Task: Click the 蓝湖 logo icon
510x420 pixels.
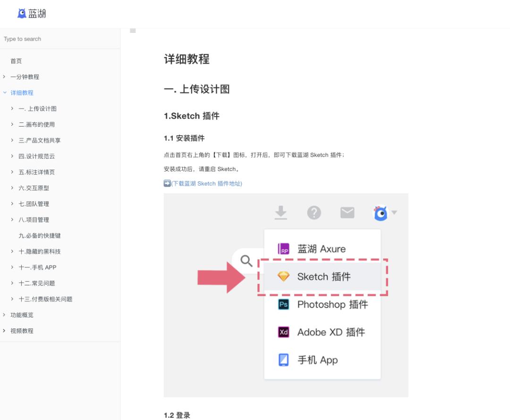Action: click(21, 13)
